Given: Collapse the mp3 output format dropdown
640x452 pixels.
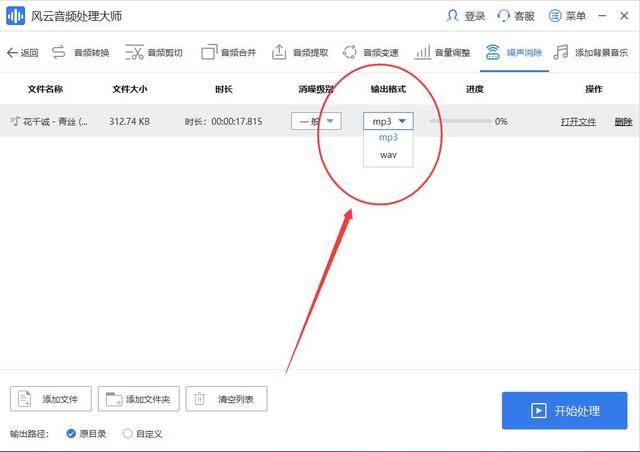Looking at the screenshot, I should click(x=388, y=121).
